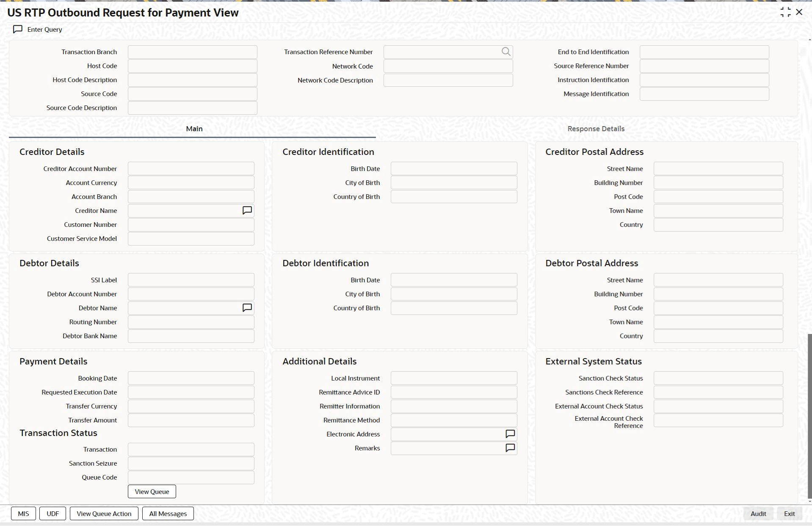Select the Source Code input box
Viewport: 812px width, 527px height.
coord(193,94)
